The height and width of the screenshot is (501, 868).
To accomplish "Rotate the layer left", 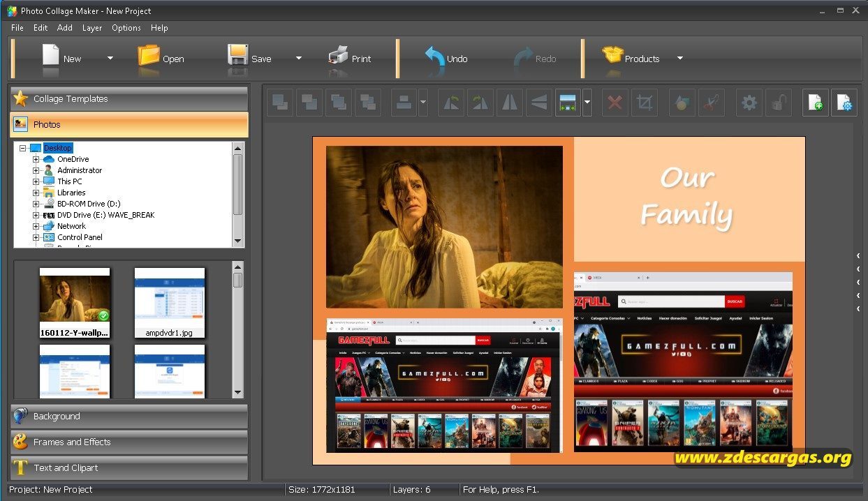I will pyautogui.click(x=452, y=103).
